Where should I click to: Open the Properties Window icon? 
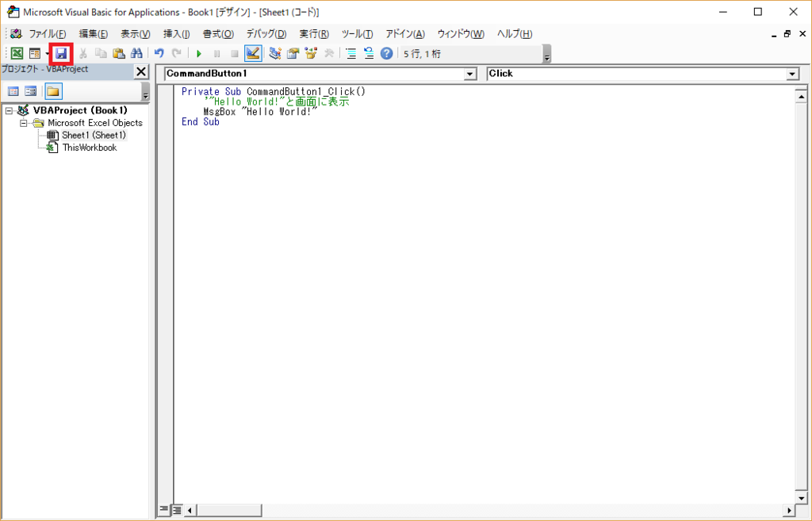[x=293, y=53]
